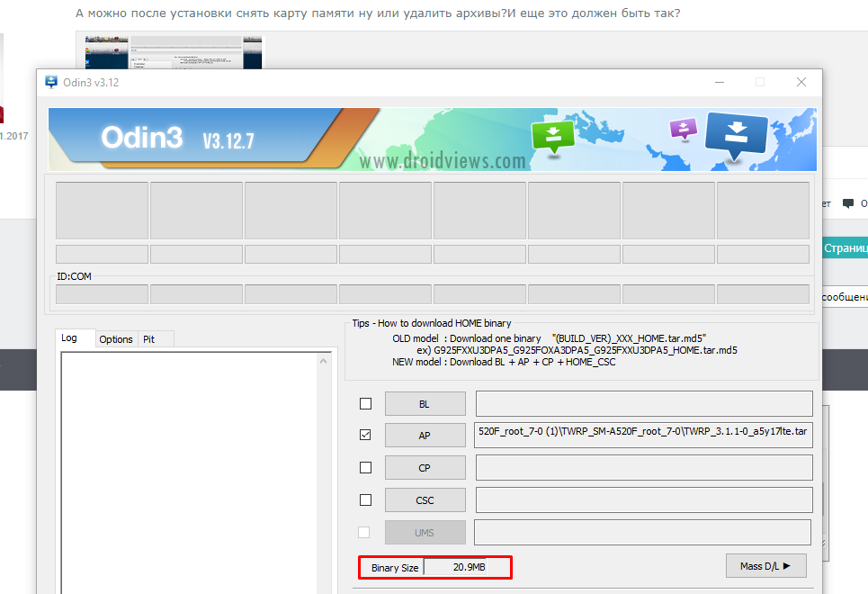Viewport: 868px width, 594px height.
Task: Close the Odin3 window
Action: (801, 82)
